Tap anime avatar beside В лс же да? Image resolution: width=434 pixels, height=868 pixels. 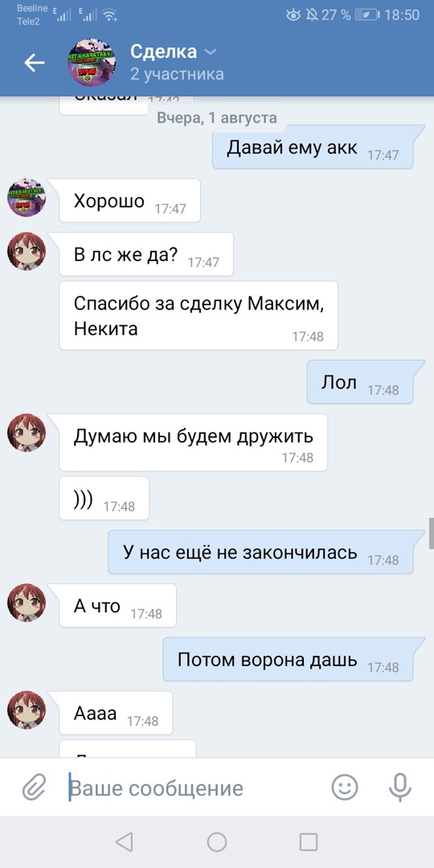pos(26,252)
